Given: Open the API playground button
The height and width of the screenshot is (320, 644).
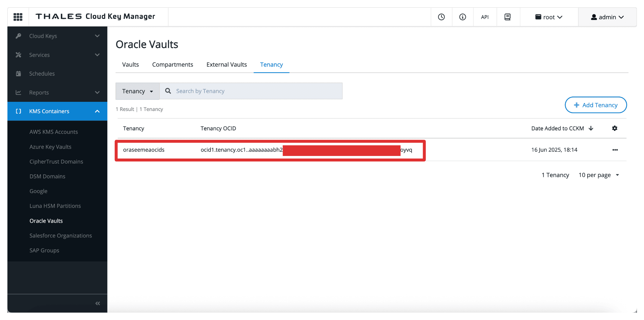Looking at the screenshot, I should (x=485, y=17).
